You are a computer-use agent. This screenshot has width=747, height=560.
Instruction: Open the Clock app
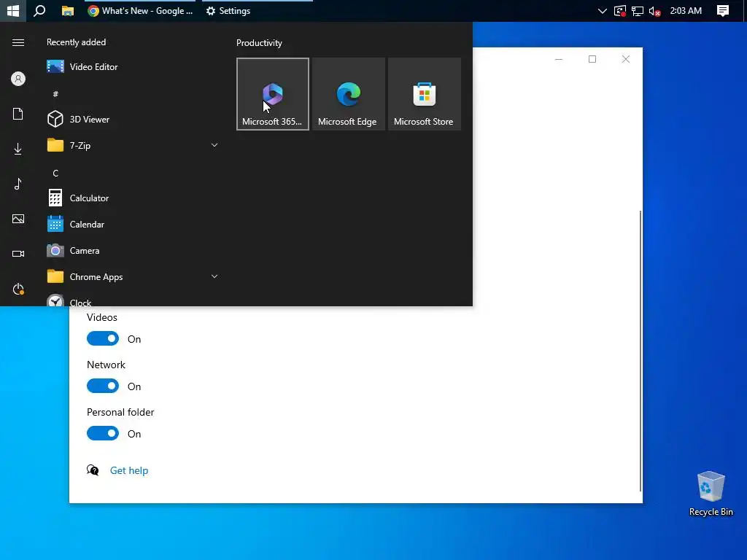133,300
